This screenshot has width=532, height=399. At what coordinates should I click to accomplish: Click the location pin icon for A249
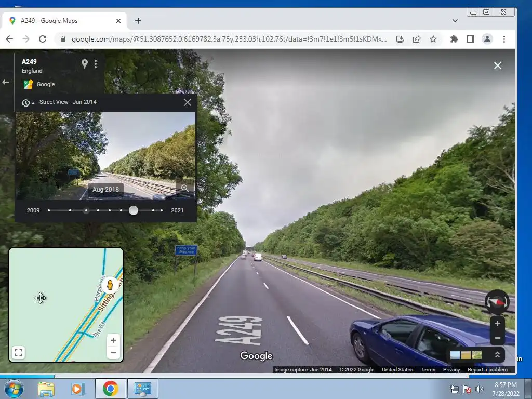85,64
